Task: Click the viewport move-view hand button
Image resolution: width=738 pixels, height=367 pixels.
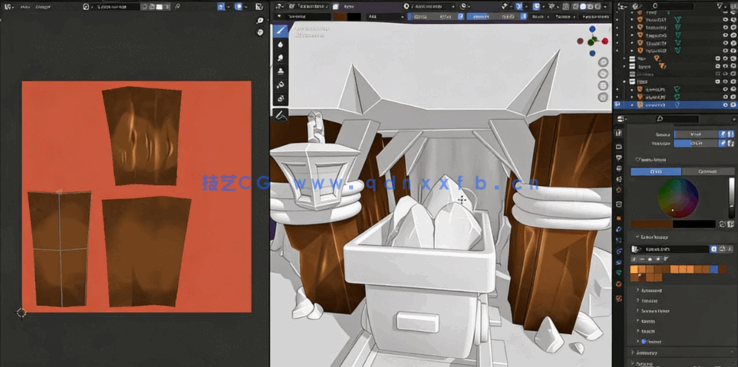Action: pos(603,74)
